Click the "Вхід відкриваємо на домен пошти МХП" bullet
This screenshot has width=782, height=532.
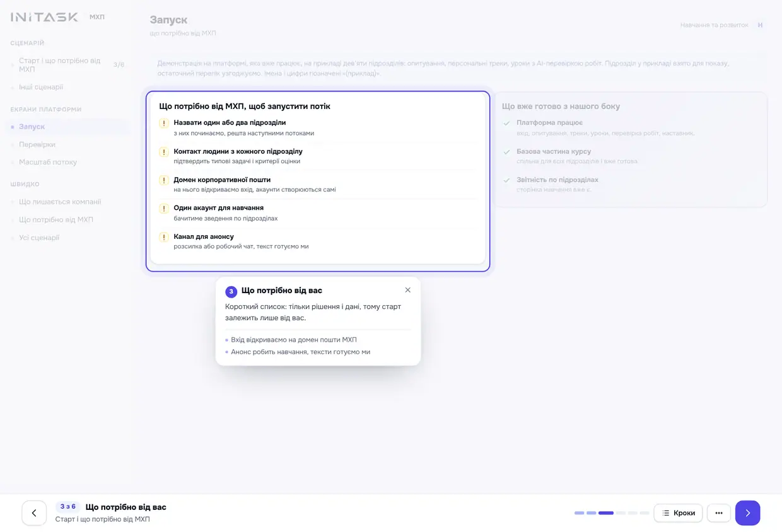(x=294, y=340)
